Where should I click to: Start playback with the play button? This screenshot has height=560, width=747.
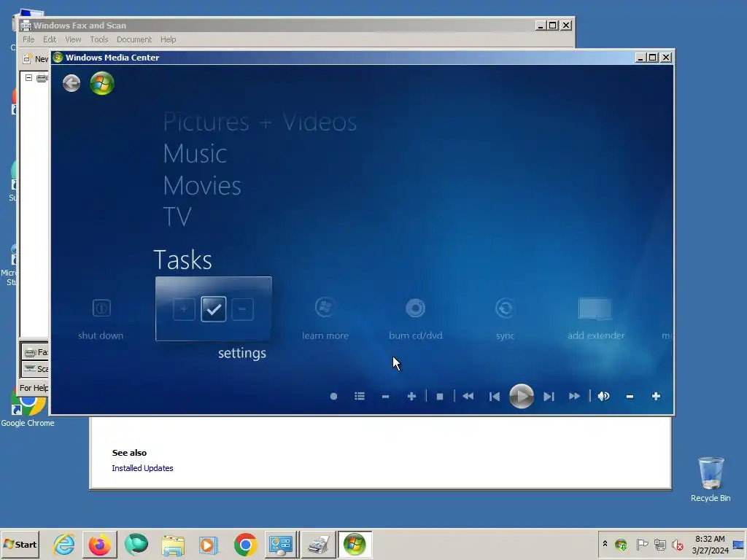point(521,396)
